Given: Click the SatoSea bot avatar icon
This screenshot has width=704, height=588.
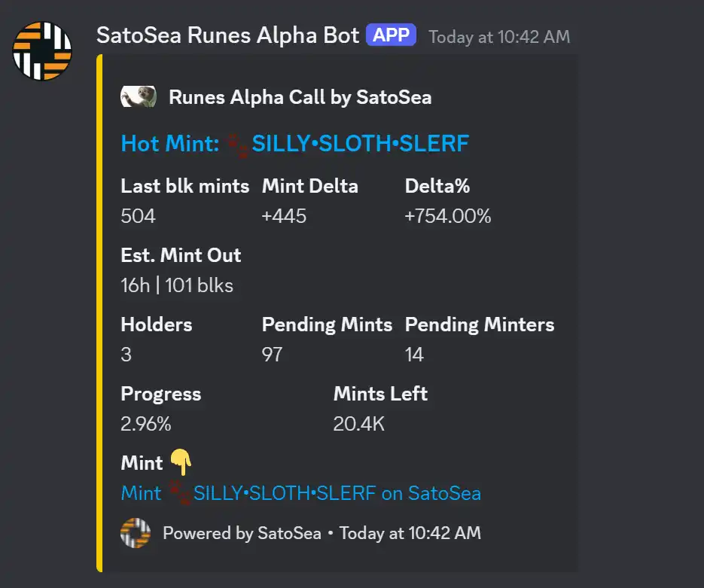Looking at the screenshot, I should click(x=42, y=51).
